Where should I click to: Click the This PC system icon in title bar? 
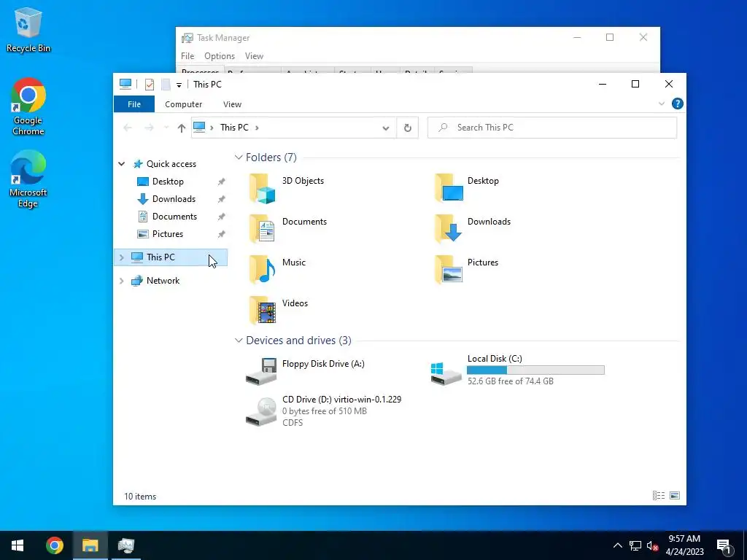[125, 85]
